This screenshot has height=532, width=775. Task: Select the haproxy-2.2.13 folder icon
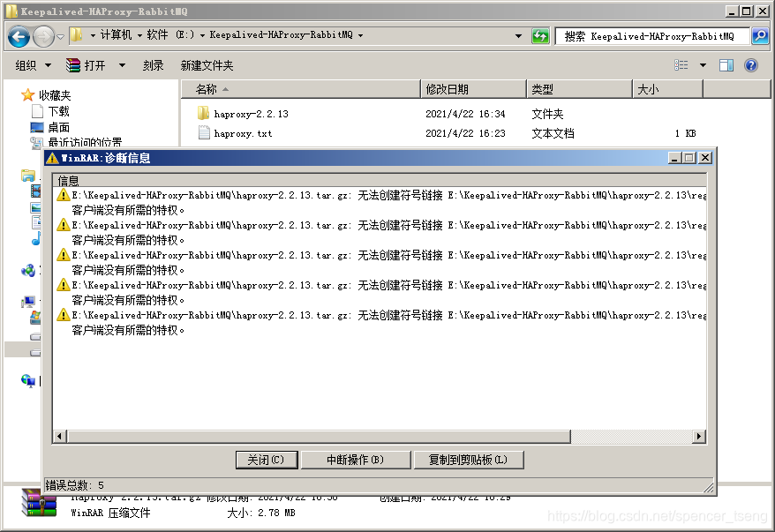pyautogui.click(x=203, y=114)
